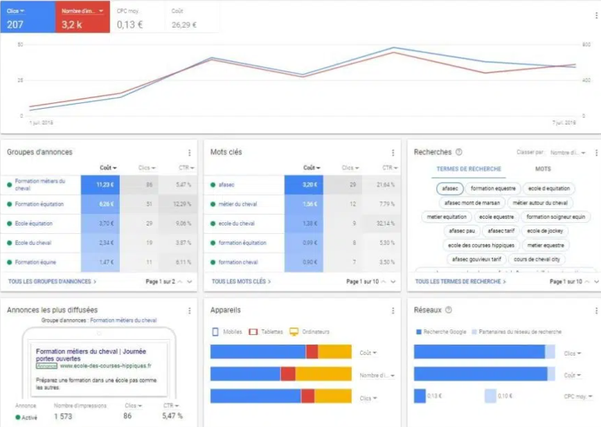Switch to the MOTS tab in Recherches

[x=543, y=169]
